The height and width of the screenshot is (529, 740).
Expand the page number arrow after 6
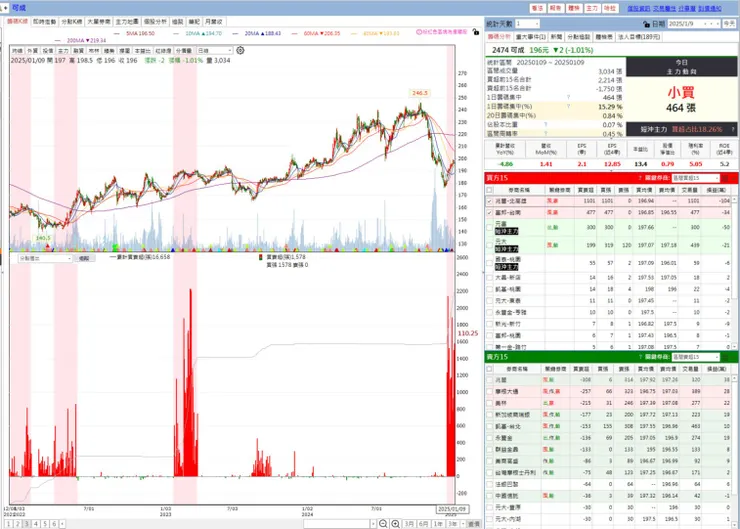tap(62, 524)
